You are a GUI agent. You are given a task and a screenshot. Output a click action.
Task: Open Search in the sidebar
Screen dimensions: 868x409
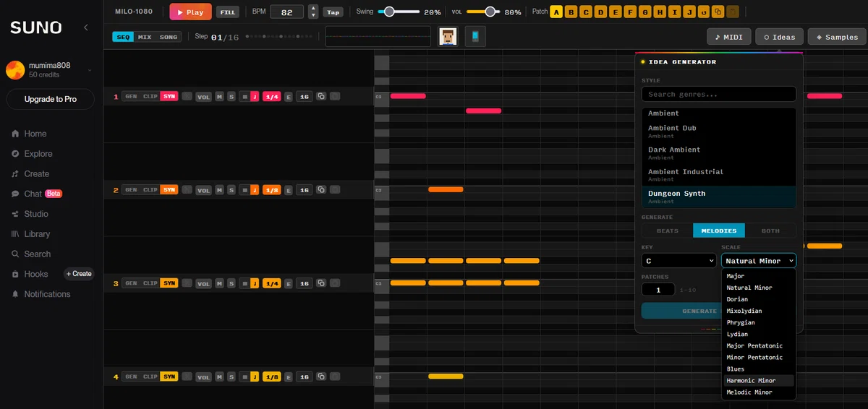pos(31,254)
